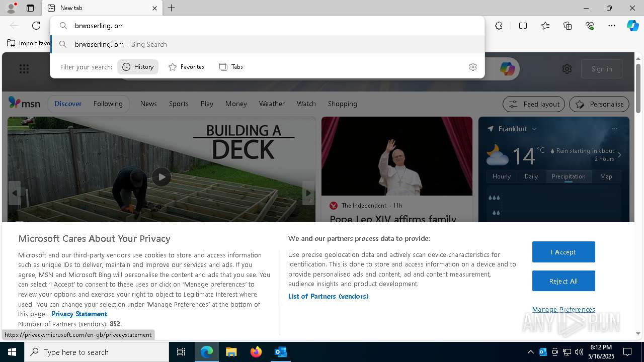Open the Pope Leo XIV article image
Image resolution: width=644 pixels, height=362 pixels.
pyautogui.click(x=397, y=156)
